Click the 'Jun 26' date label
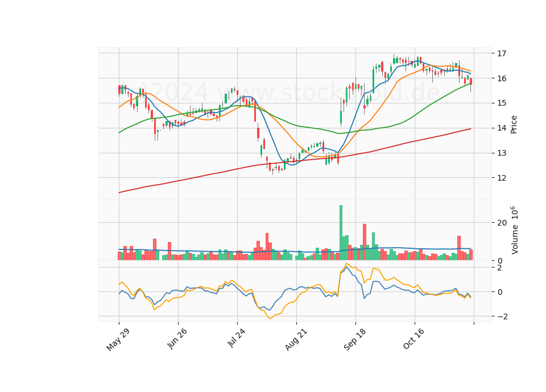The image size is (546, 392). pyautogui.click(x=177, y=339)
